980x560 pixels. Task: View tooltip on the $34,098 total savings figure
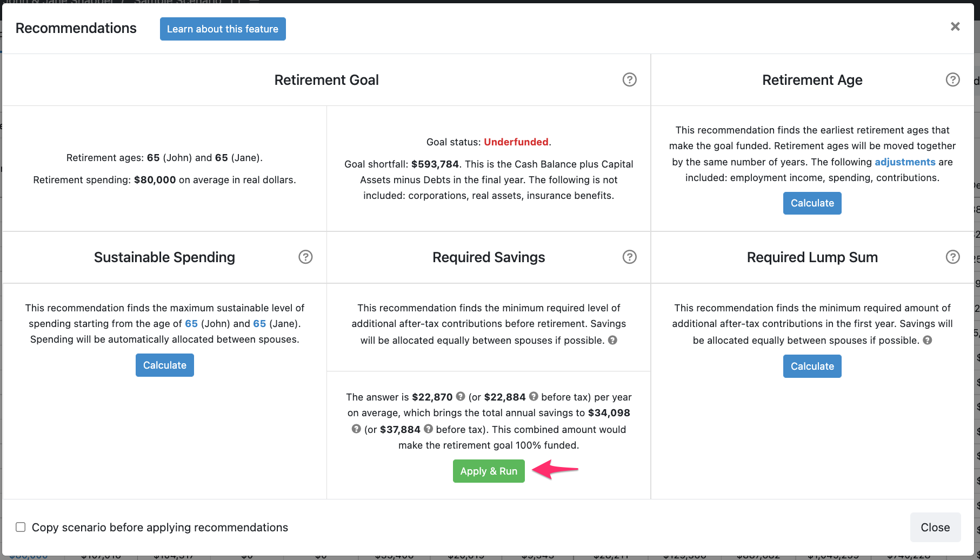pyautogui.click(x=356, y=429)
